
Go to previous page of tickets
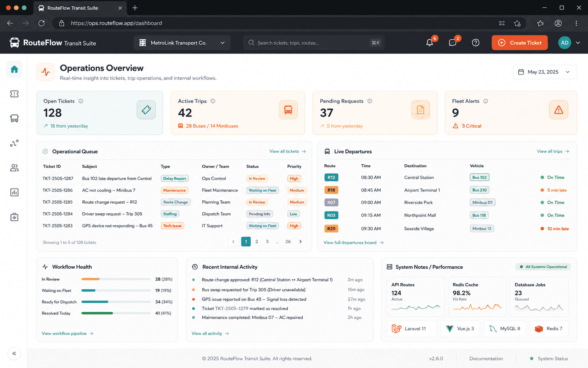(x=233, y=241)
